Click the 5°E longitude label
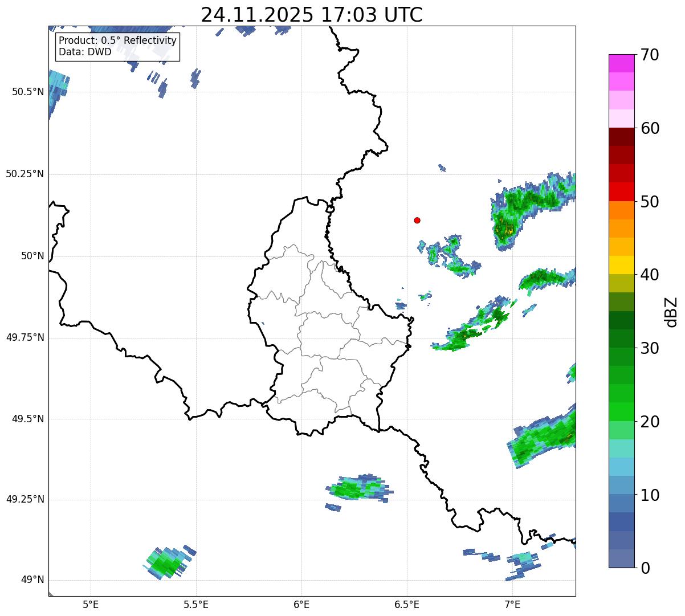Viewport: 685px width, 616px height. (x=91, y=604)
